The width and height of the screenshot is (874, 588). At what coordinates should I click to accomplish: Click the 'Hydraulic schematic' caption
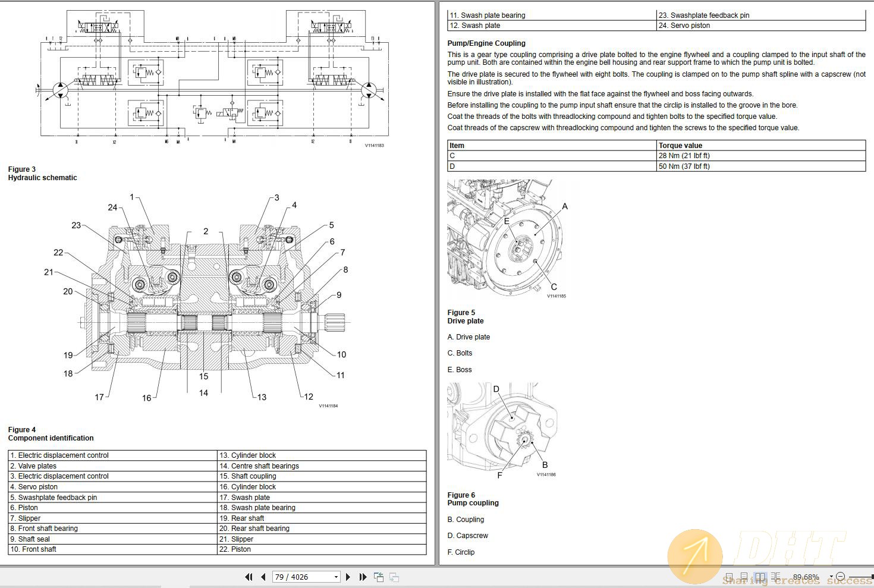click(x=43, y=178)
